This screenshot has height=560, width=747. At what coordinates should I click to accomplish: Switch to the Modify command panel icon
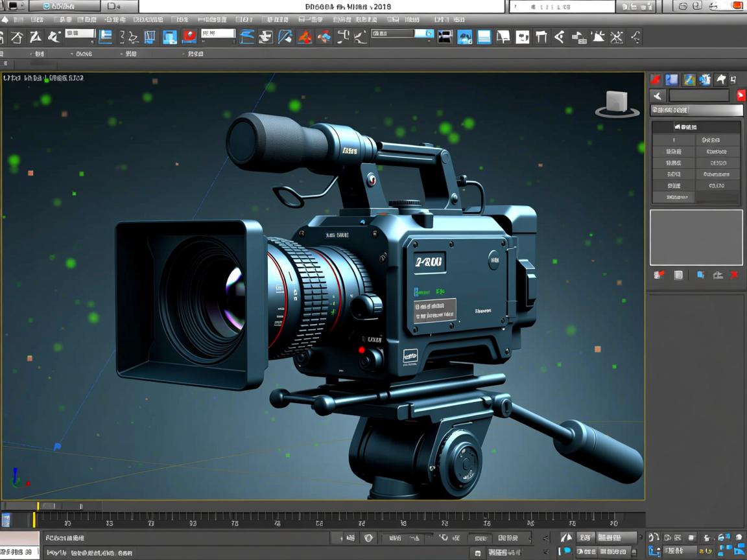pyautogui.click(x=672, y=79)
